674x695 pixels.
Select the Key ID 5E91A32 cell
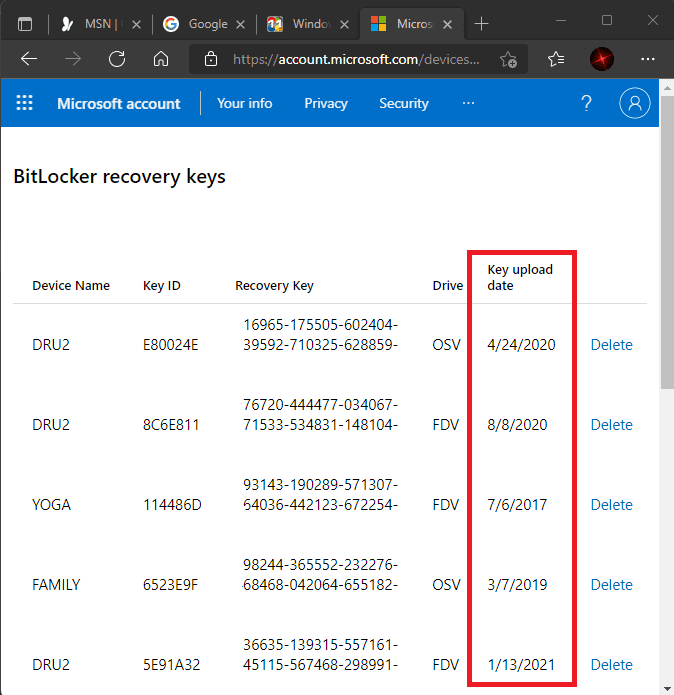click(171, 665)
